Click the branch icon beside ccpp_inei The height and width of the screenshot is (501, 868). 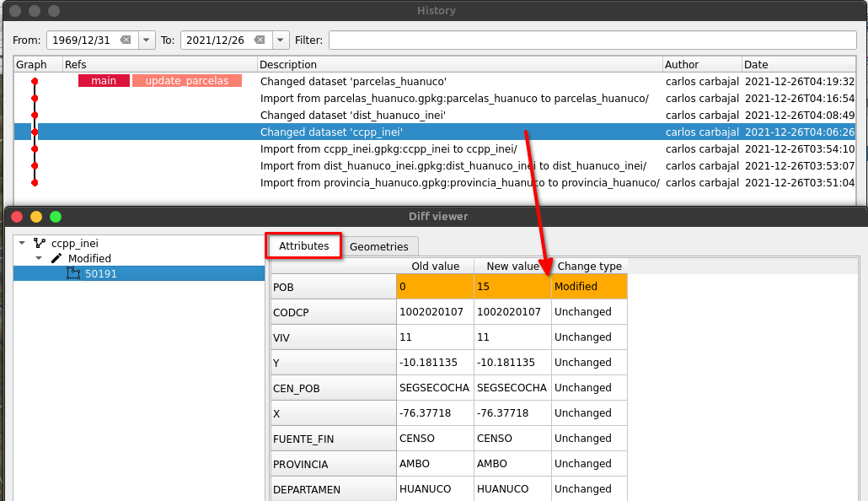[40, 243]
